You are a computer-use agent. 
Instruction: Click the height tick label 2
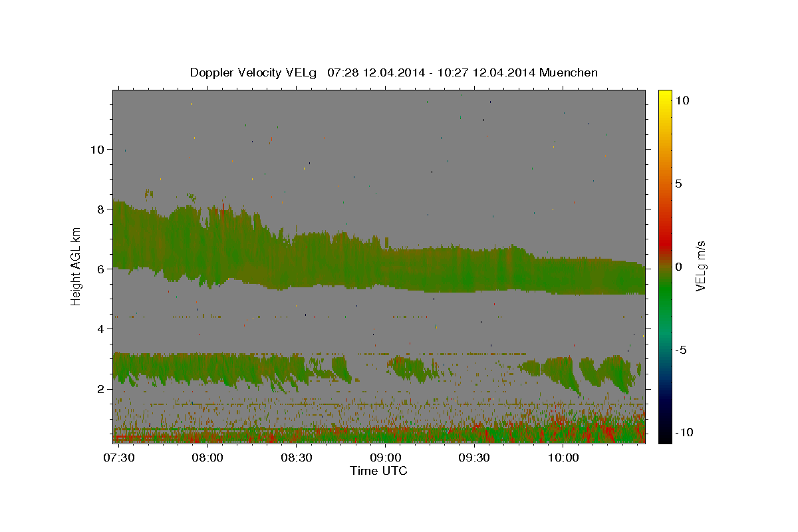tap(100, 389)
